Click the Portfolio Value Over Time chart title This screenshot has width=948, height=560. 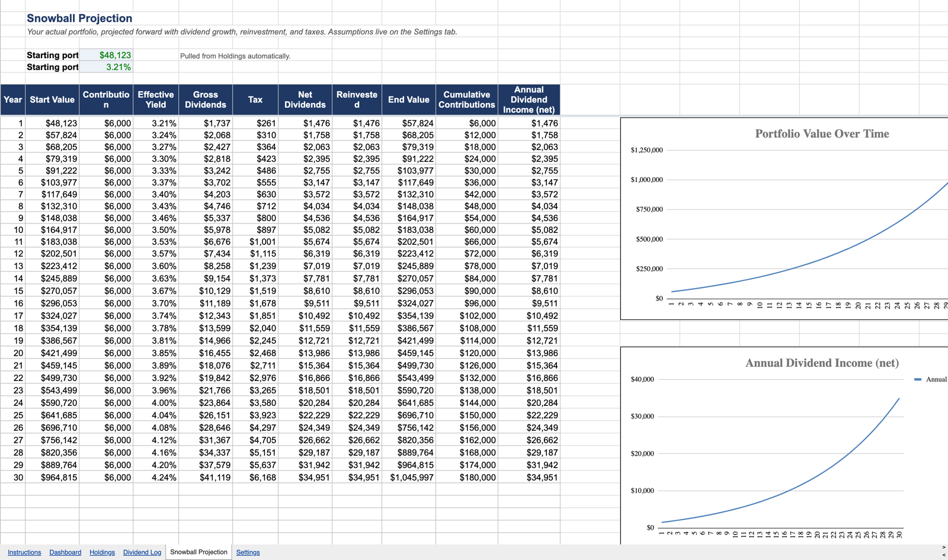coord(822,134)
